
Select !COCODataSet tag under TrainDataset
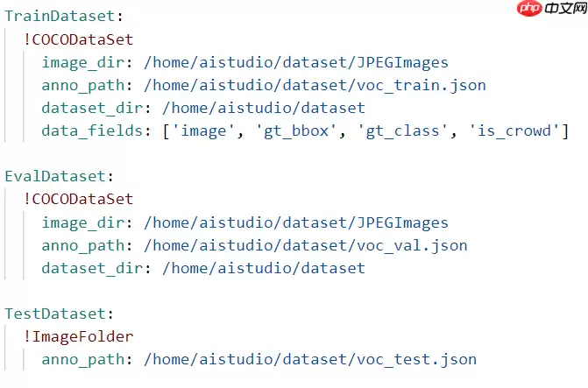[x=79, y=39]
